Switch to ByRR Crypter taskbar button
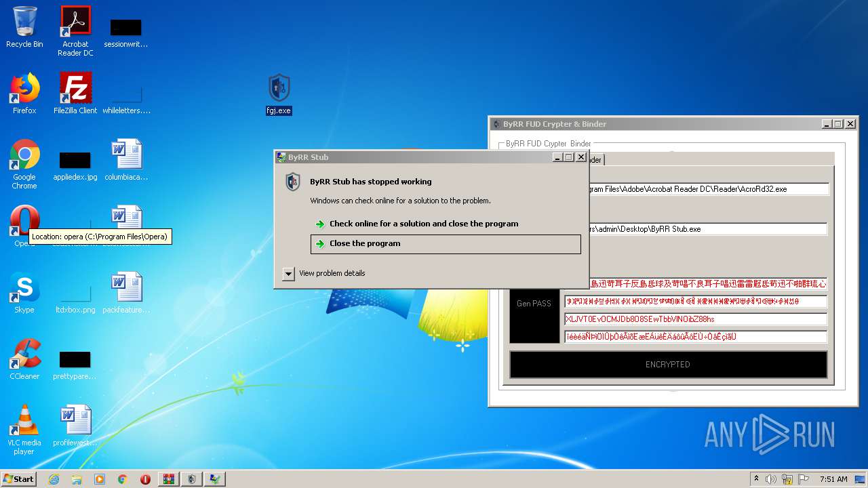 192,479
